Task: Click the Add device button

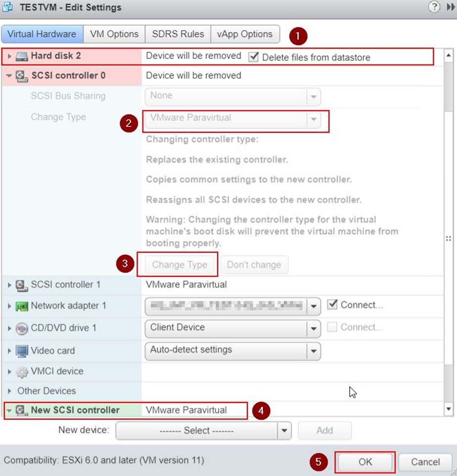Action: click(325, 431)
